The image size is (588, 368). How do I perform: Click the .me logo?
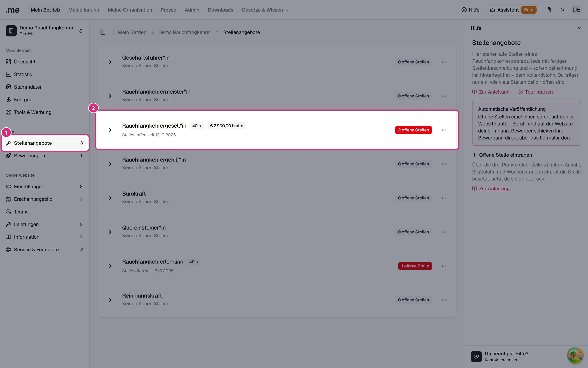[13, 10]
